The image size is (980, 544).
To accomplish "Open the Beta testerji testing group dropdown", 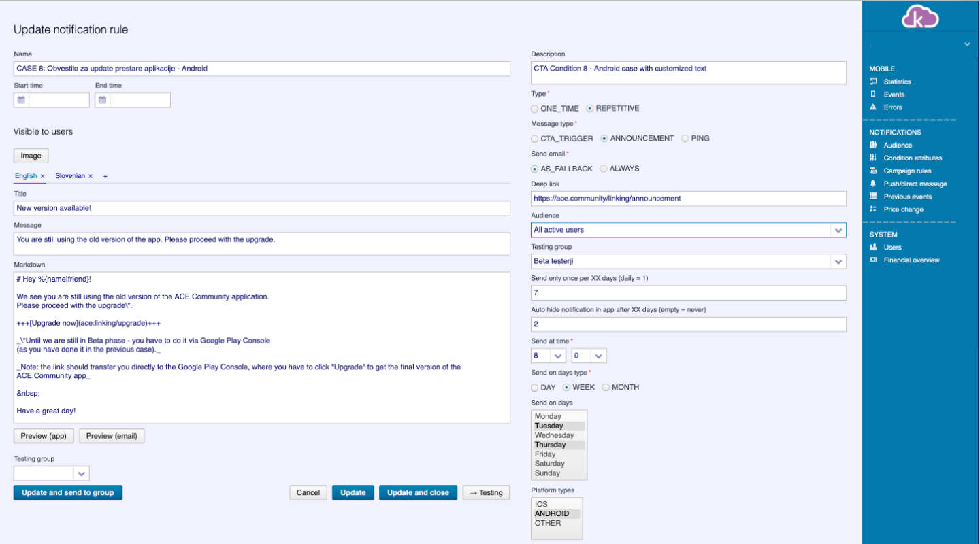I will pyautogui.click(x=838, y=262).
